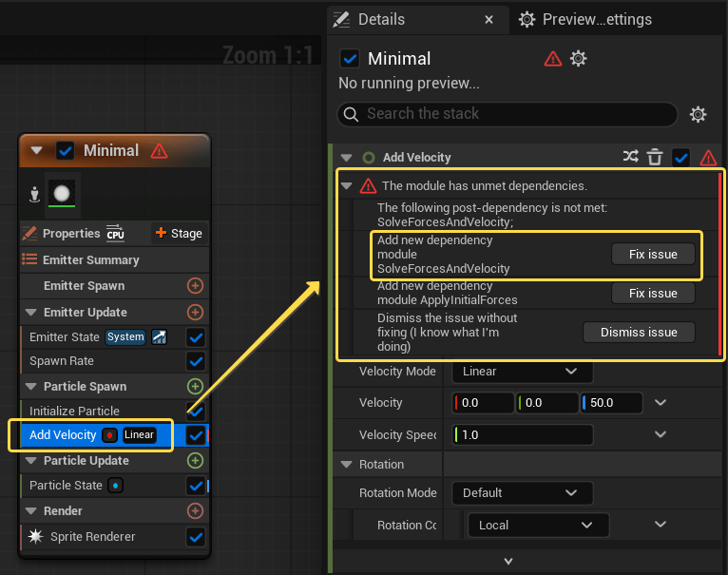Disable Particle State module checkbox
Viewport: 728px width, 575px height.
click(196, 486)
